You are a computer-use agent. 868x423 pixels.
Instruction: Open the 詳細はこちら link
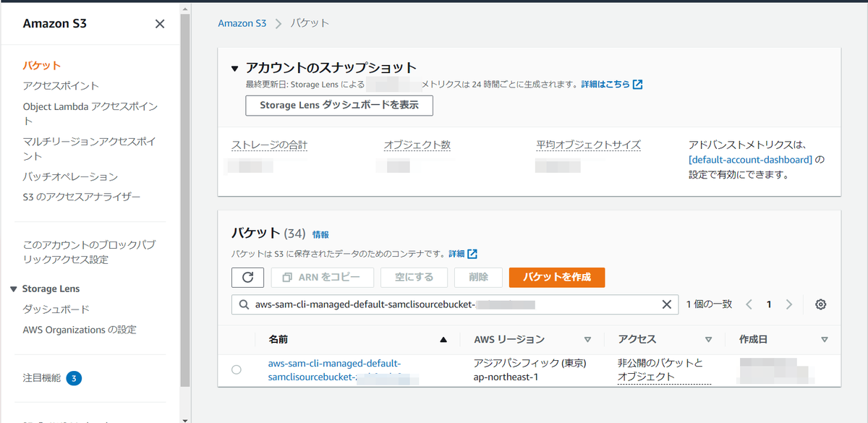click(605, 84)
